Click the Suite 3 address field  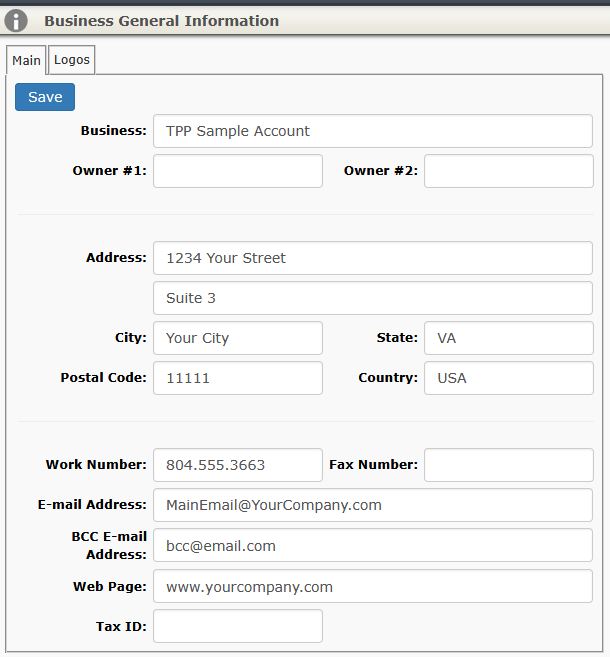(372, 298)
